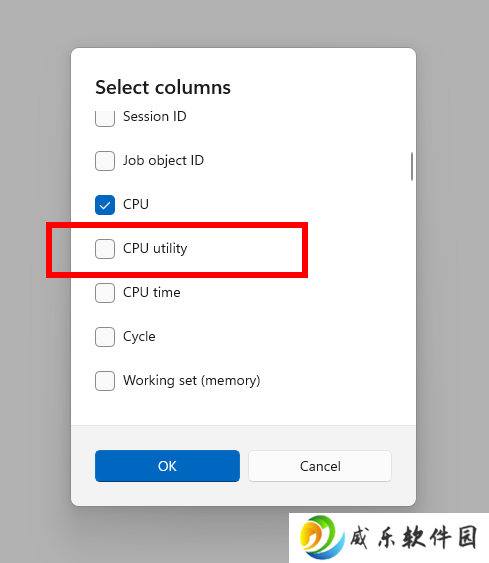This screenshot has height=563, width=489.
Task: Uncheck the checked CPU checkbox
Action: pos(105,205)
